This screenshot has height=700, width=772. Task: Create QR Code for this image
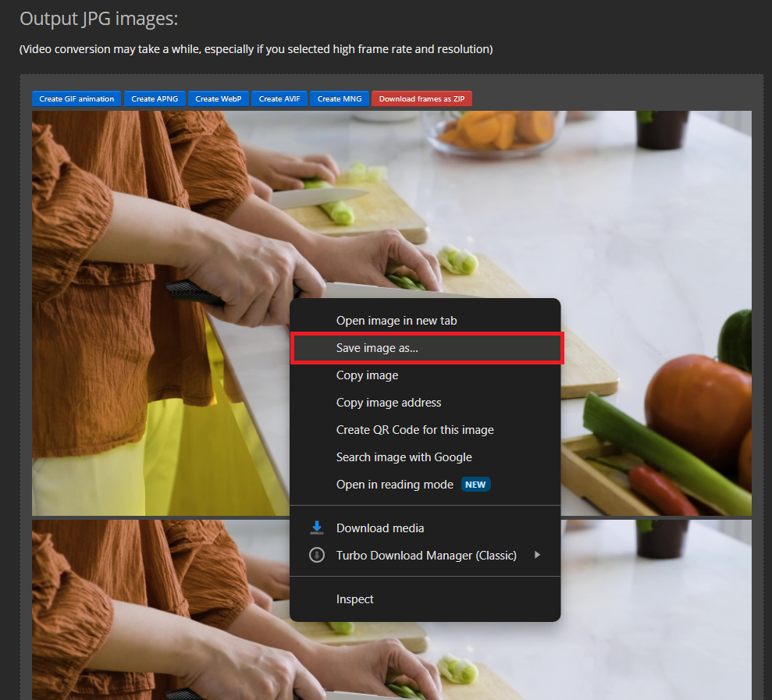[x=414, y=429]
